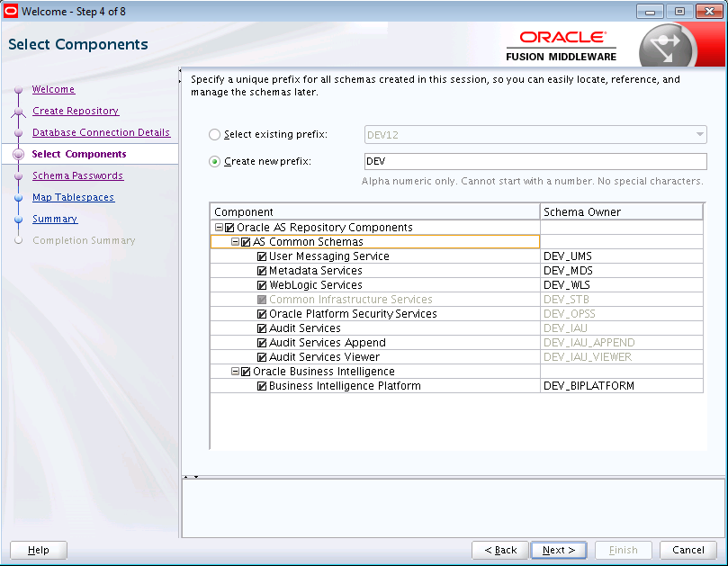
Task: Select the 'Select existing prefix' radio button
Action: click(214, 135)
